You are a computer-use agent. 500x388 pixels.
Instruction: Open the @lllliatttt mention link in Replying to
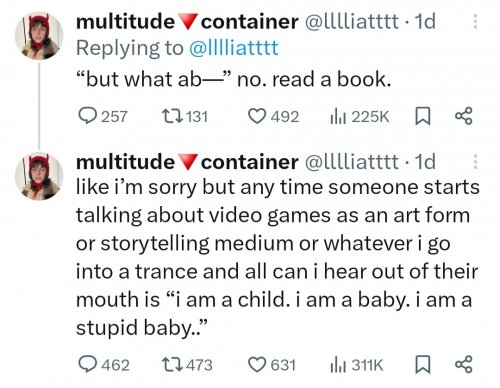point(233,48)
